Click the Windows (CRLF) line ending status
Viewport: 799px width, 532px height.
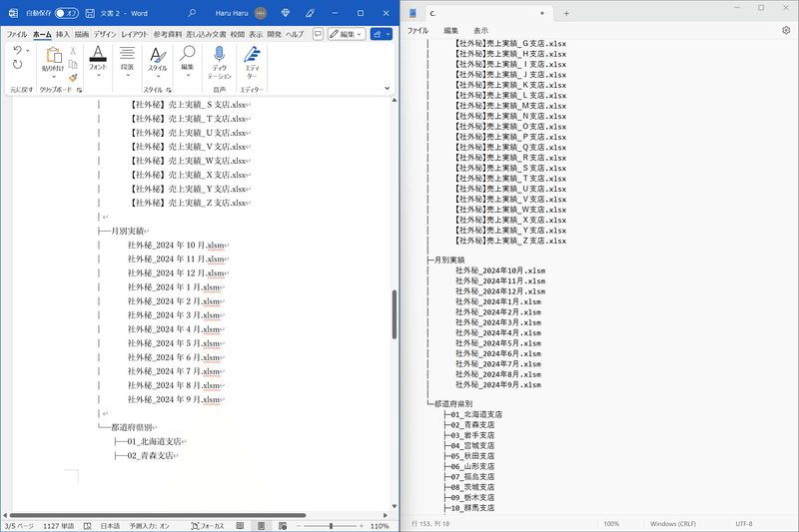click(x=672, y=523)
